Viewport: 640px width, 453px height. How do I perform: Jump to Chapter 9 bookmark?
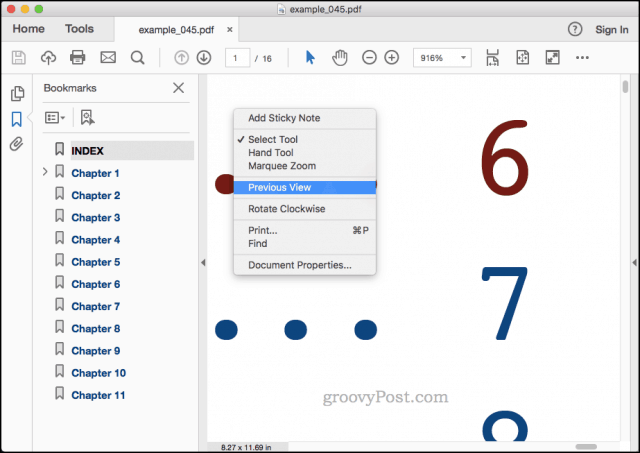(x=96, y=351)
